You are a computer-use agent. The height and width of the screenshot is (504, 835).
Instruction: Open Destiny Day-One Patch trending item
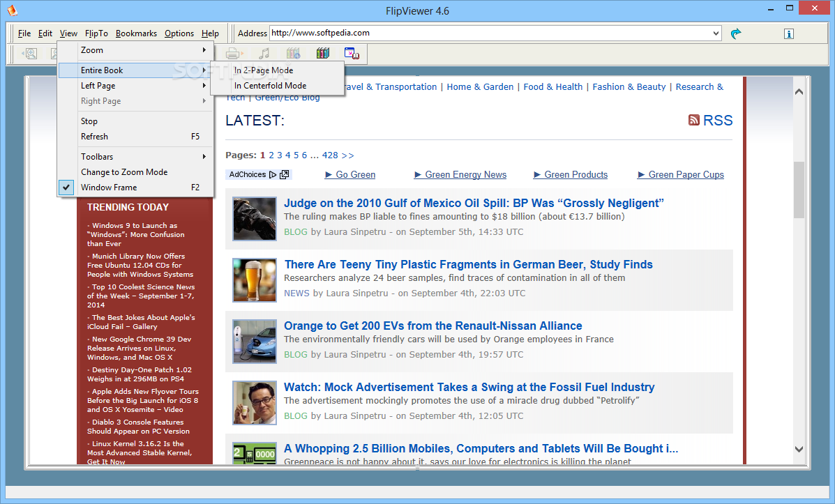click(140, 374)
